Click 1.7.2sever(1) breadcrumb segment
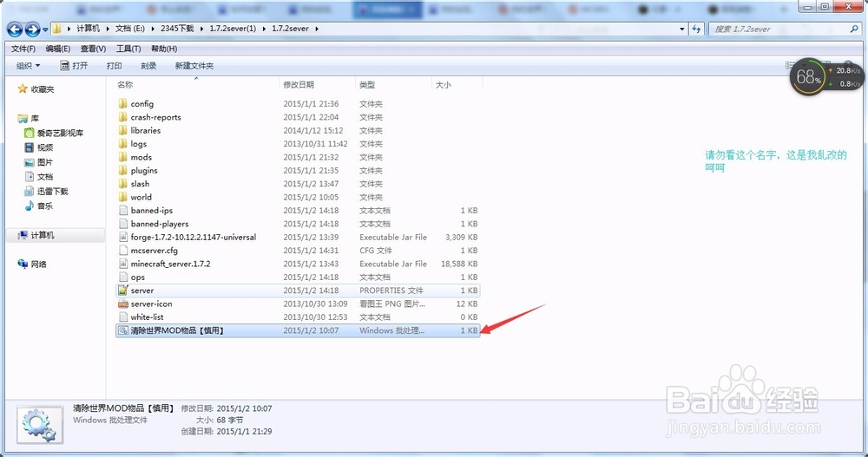 tap(233, 29)
